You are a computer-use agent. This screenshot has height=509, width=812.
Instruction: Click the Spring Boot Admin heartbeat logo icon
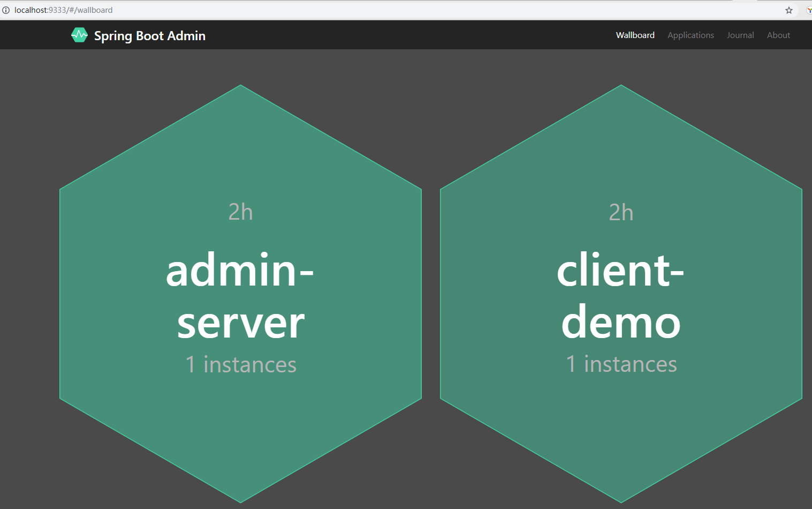[x=79, y=35]
